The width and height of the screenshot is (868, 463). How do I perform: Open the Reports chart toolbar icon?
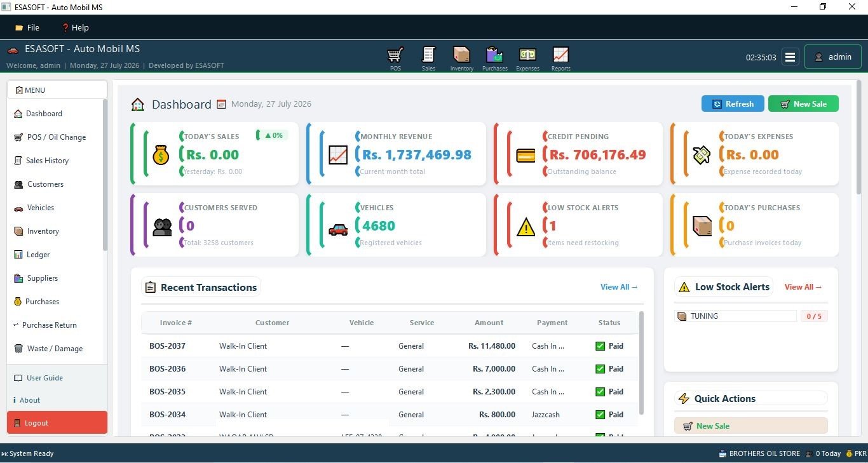pyautogui.click(x=560, y=58)
